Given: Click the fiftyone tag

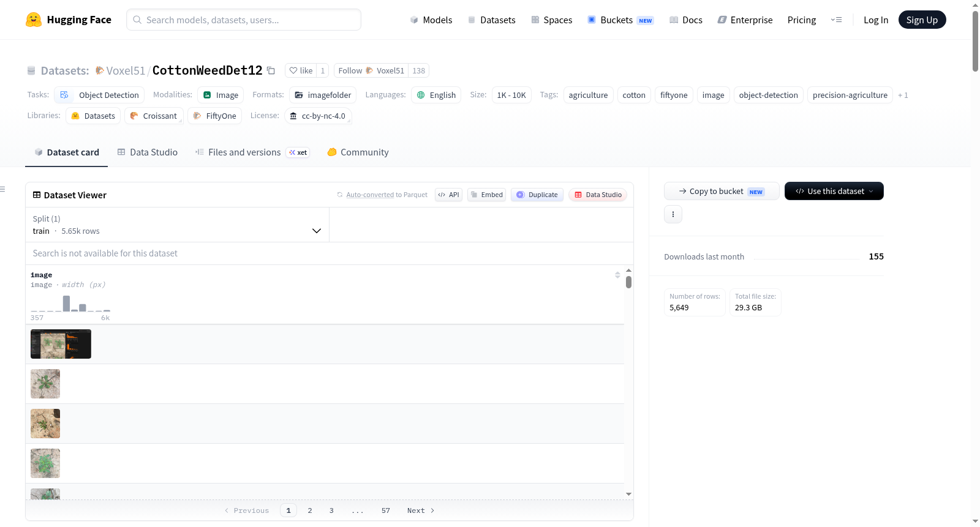Looking at the screenshot, I should tap(674, 95).
